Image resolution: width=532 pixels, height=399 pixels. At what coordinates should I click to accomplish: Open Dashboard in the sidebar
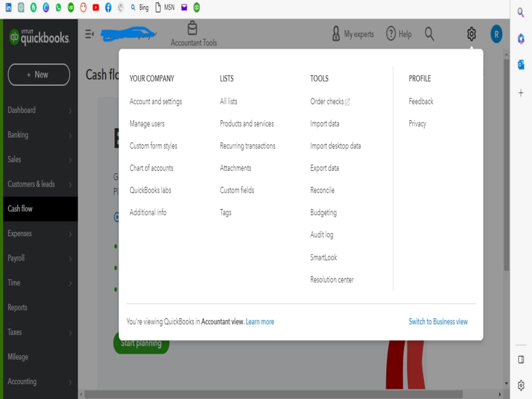tap(22, 110)
